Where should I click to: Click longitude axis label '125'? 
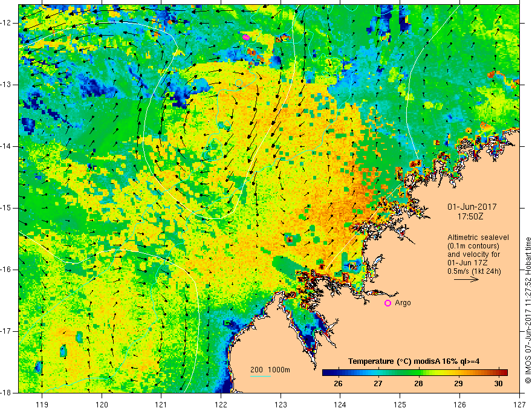tap(400, 404)
